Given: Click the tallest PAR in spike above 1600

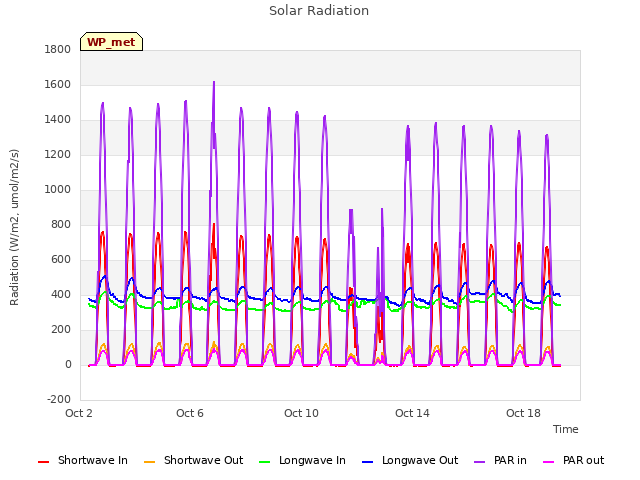Looking at the screenshot, I should [214, 83].
